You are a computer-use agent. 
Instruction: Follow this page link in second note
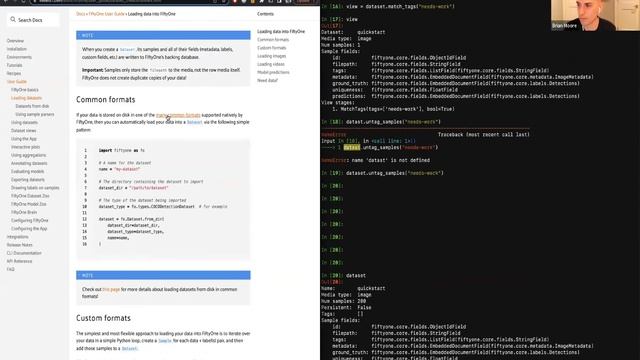[111, 289]
